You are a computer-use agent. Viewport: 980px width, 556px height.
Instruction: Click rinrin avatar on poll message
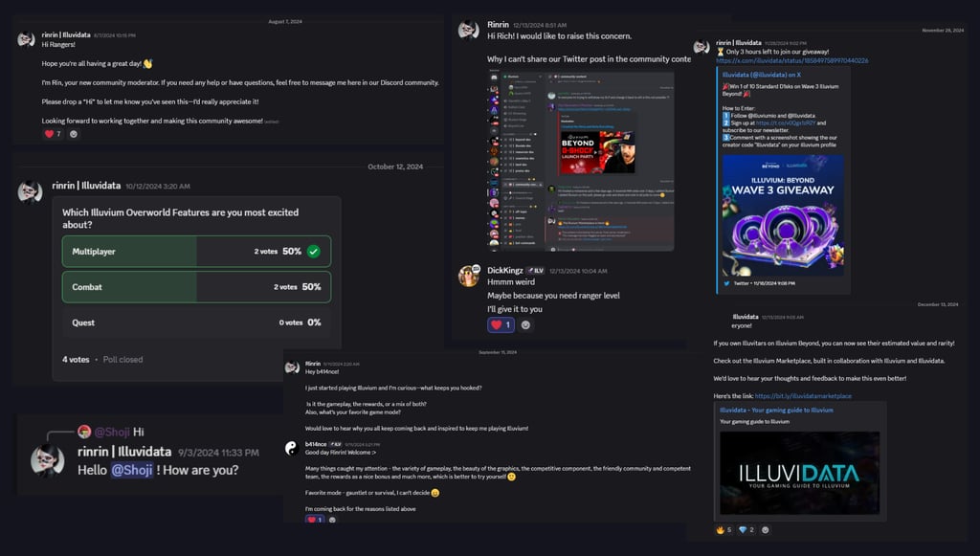pyautogui.click(x=30, y=191)
